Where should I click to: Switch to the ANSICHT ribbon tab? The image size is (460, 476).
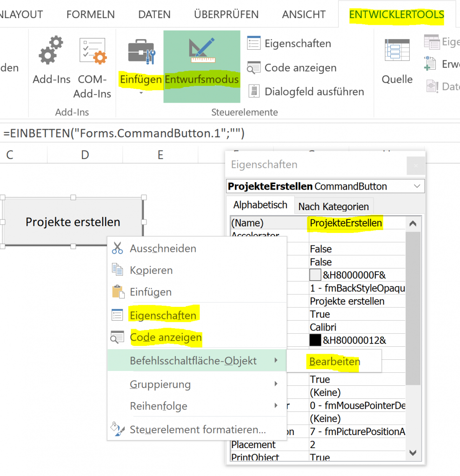click(x=303, y=14)
